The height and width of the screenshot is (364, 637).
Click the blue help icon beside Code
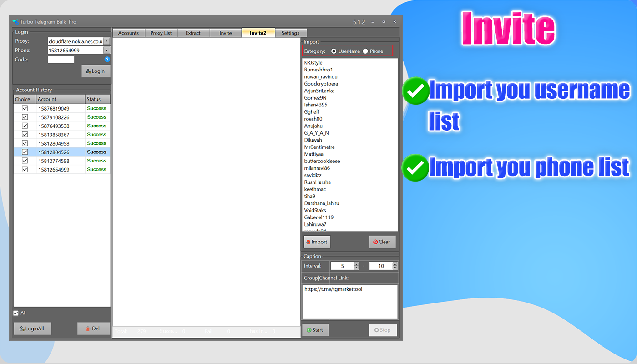[107, 59]
